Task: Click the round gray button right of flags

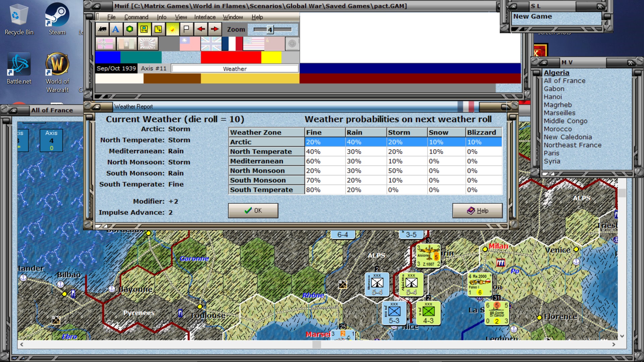Action: [292, 44]
